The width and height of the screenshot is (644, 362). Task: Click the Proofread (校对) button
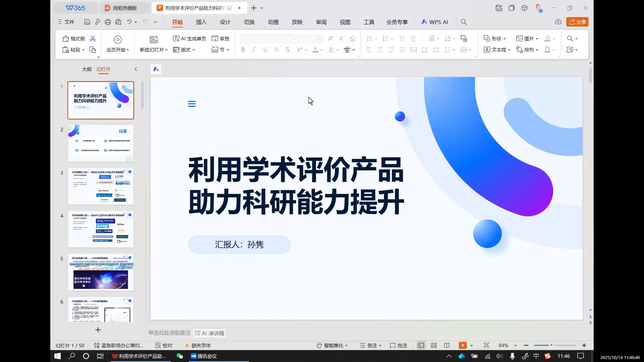point(164,346)
